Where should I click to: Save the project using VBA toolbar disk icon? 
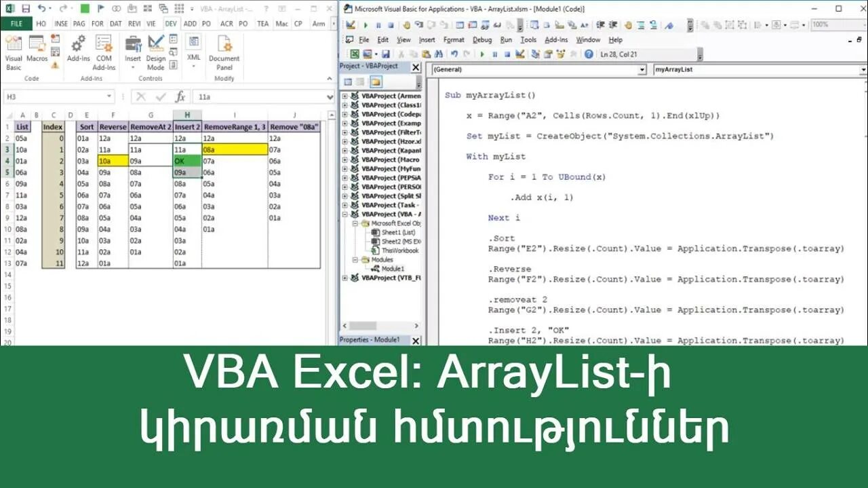tap(385, 54)
